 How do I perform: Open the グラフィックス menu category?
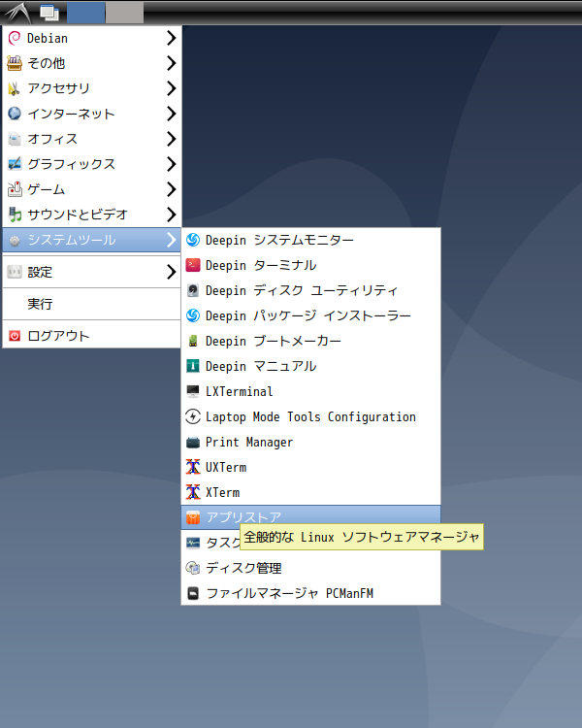tap(92, 164)
